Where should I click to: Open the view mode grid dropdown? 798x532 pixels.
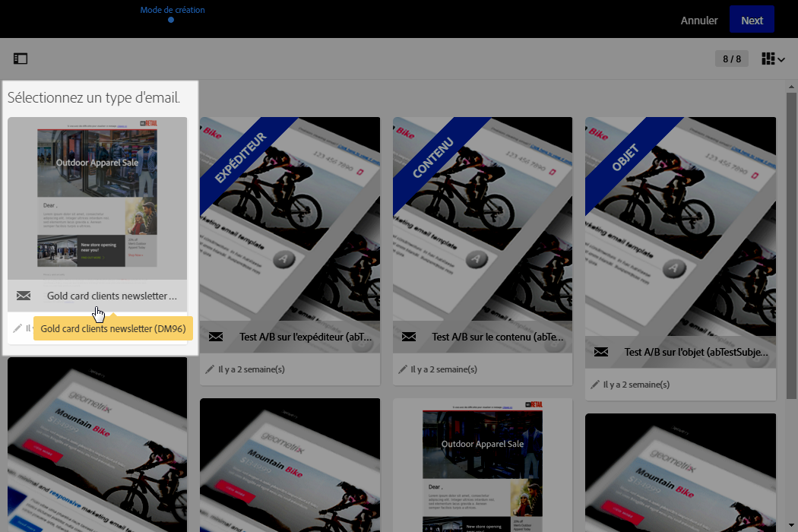[773, 59]
